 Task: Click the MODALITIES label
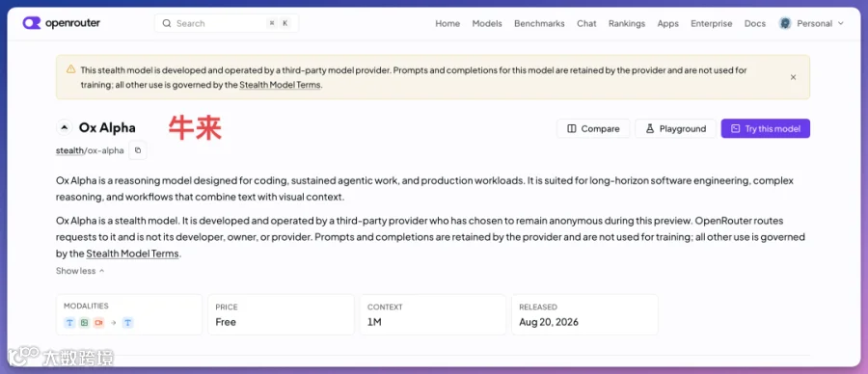[x=86, y=306]
